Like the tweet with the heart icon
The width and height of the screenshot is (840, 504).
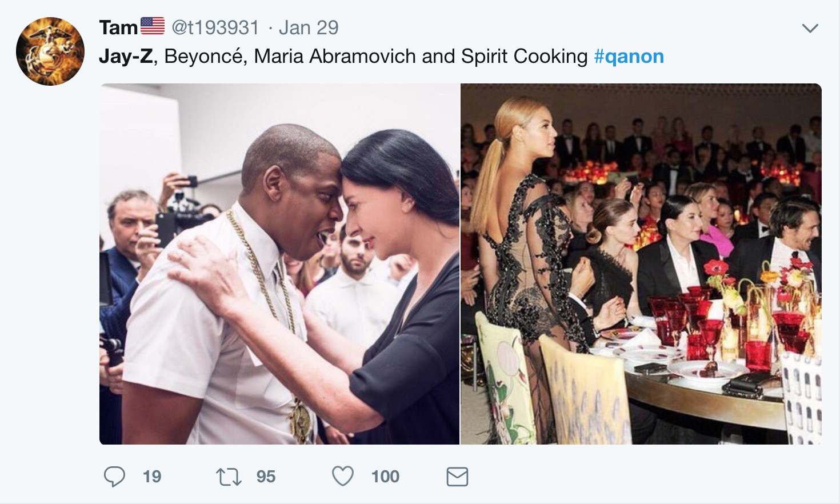coord(343,476)
